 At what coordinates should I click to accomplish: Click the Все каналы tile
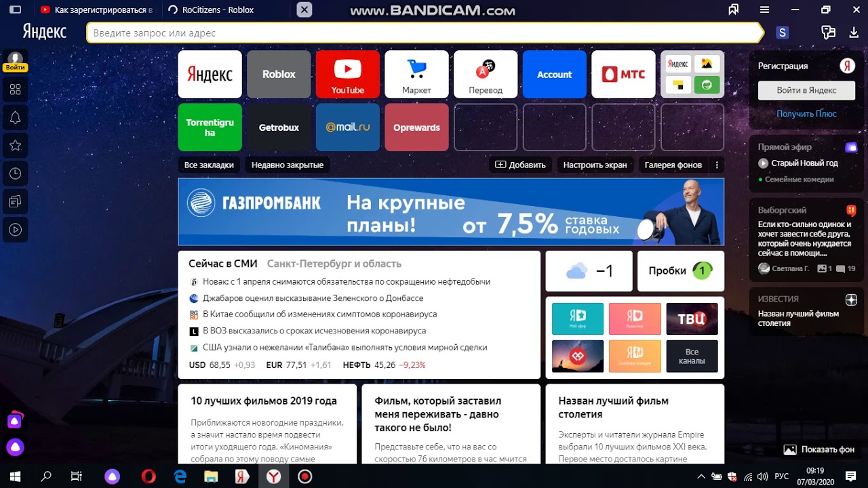pyautogui.click(x=692, y=356)
